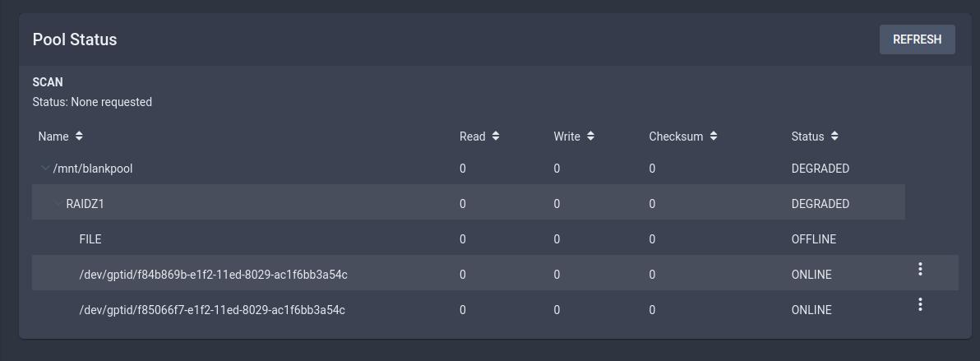This screenshot has width=980, height=361.
Task: Sort by Checksum column arrows
Action: click(714, 136)
